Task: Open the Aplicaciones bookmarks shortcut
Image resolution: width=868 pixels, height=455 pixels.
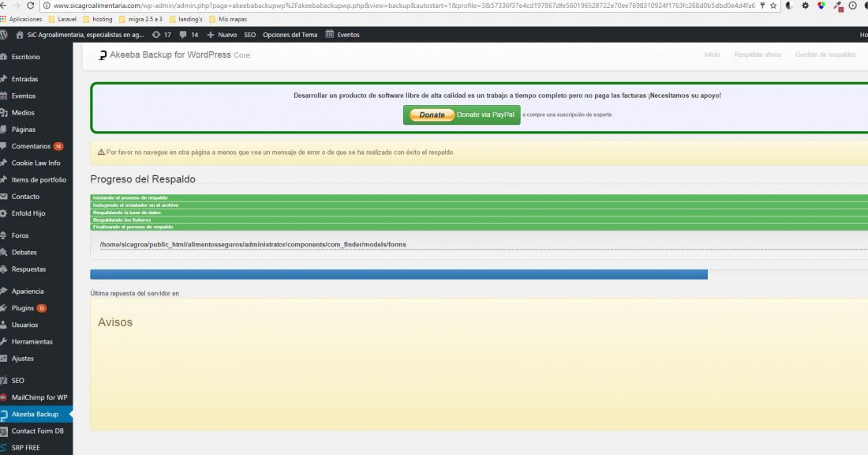Action: pos(21,19)
